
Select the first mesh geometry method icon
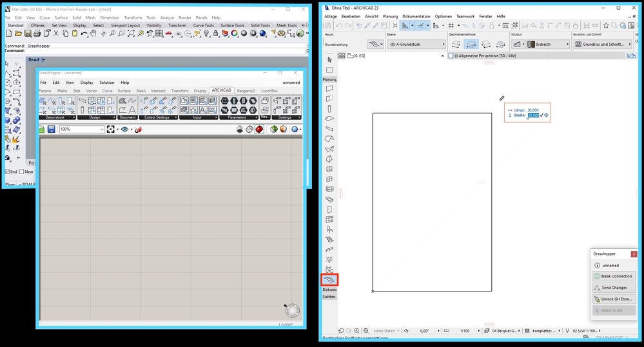456,44
